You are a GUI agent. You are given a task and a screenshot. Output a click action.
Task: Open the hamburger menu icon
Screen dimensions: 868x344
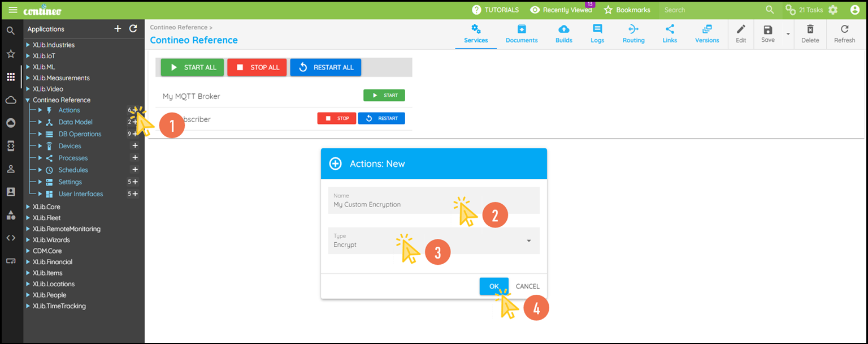12,10
